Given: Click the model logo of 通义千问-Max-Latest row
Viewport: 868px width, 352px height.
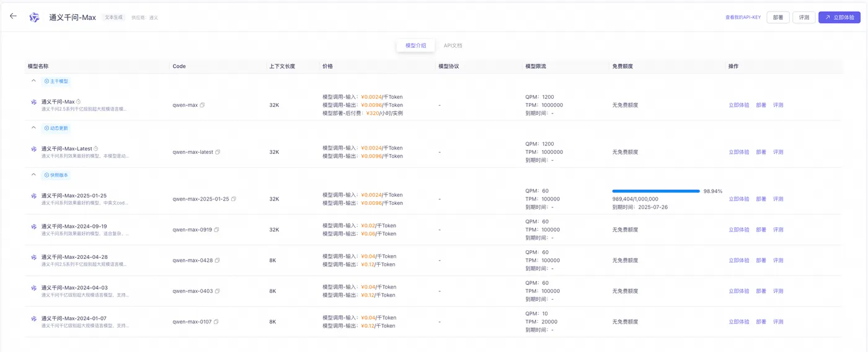Looking at the screenshot, I should click(34, 149).
